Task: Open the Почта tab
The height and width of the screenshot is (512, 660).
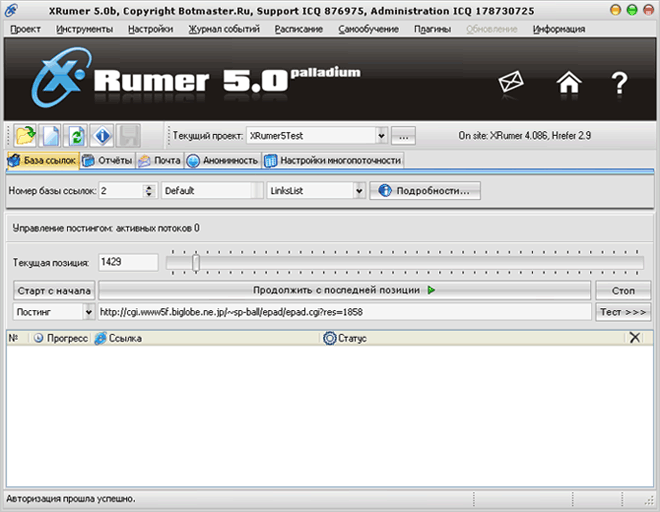Action: point(160,160)
